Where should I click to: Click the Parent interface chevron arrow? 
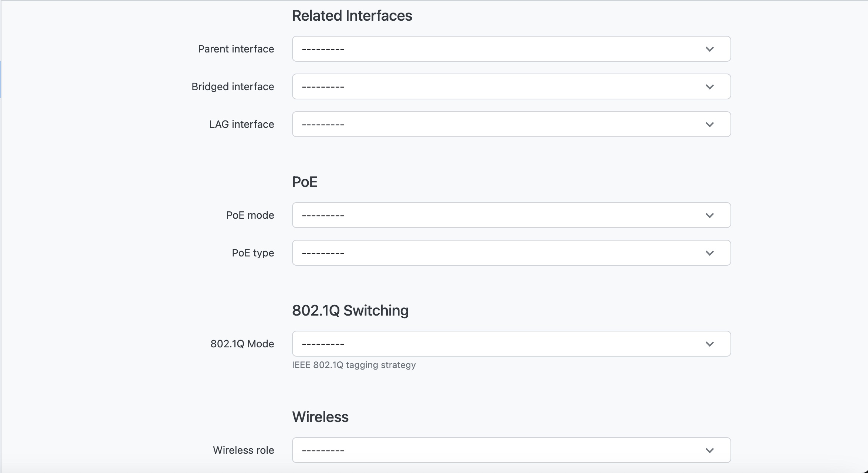tap(709, 49)
